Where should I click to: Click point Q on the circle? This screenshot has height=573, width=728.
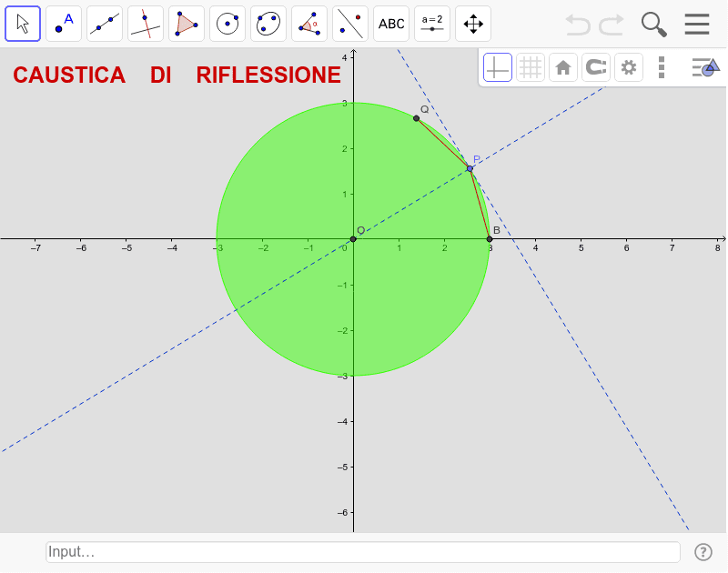pos(417,118)
